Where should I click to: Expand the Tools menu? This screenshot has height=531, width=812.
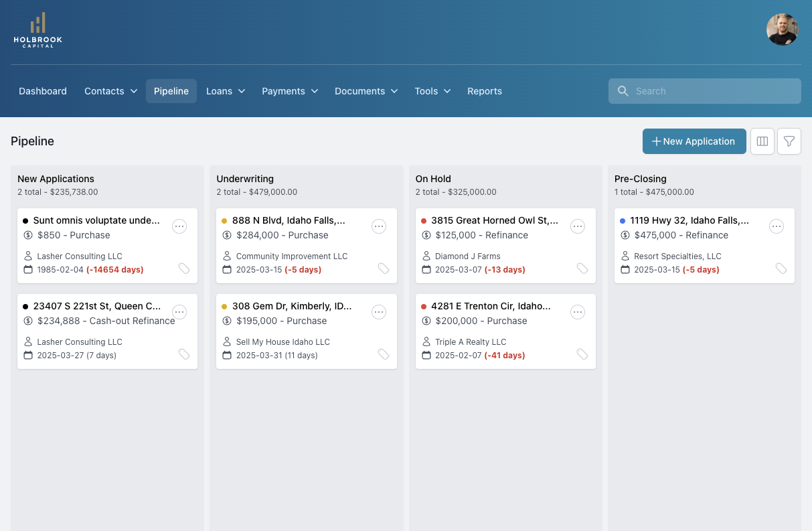point(432,91)
